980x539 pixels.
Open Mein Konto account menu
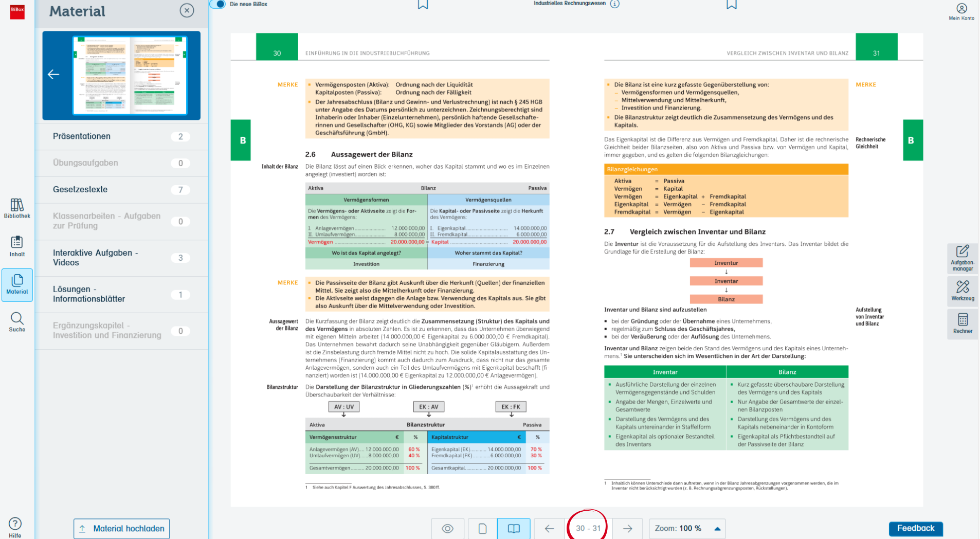tap(961, 11)
